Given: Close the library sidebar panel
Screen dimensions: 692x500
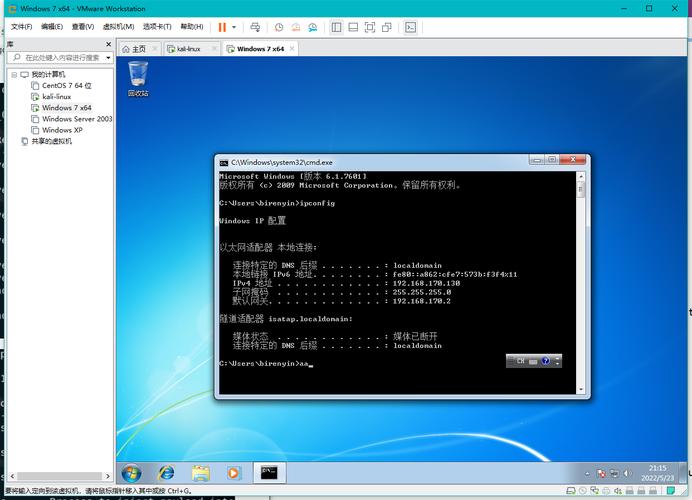Looking at the screenshot, I should click(109, 44).
